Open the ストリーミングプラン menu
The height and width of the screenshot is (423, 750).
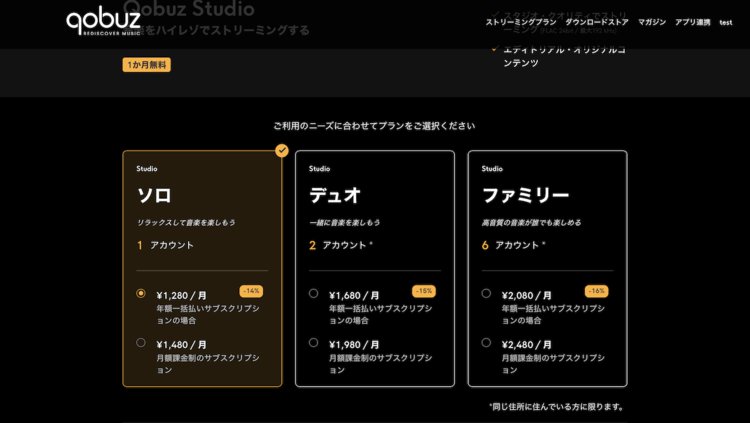(521, 22)
